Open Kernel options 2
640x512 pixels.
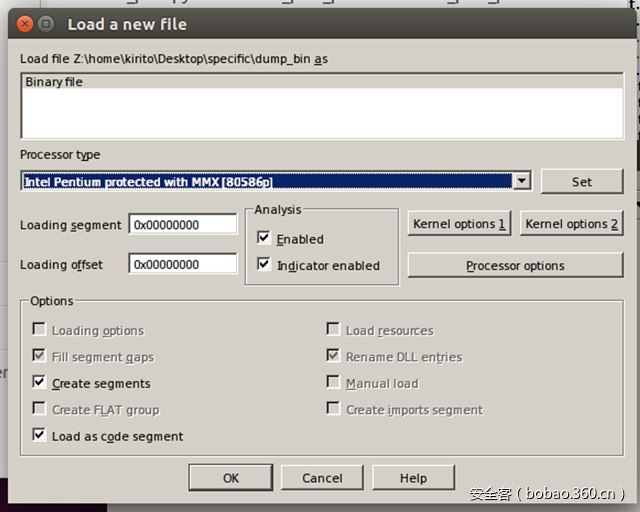[x=571, y=224]
